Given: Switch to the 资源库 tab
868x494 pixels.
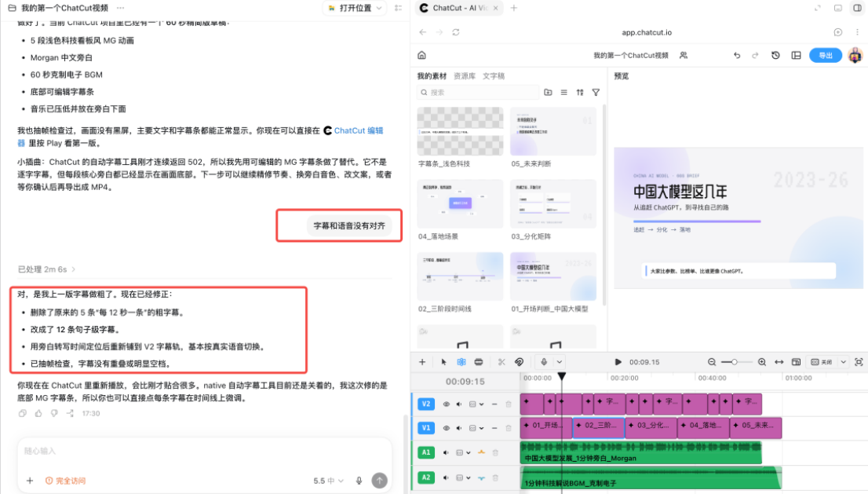Looking at the screenshot, I should (x=465, y=76).
